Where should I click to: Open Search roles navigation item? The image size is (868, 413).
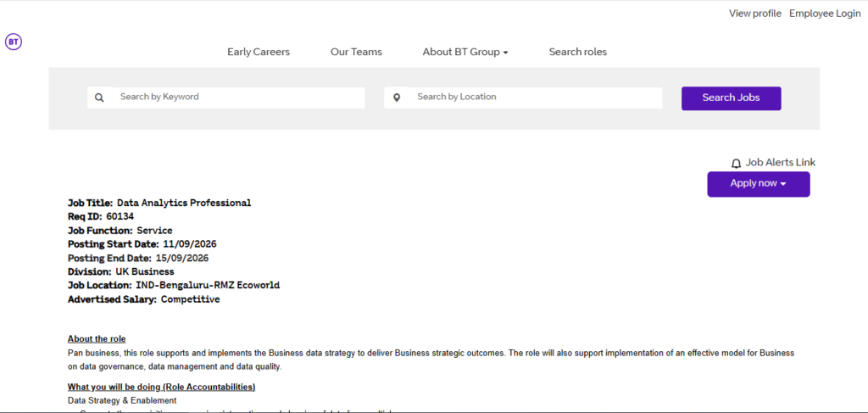coord(578,52)
